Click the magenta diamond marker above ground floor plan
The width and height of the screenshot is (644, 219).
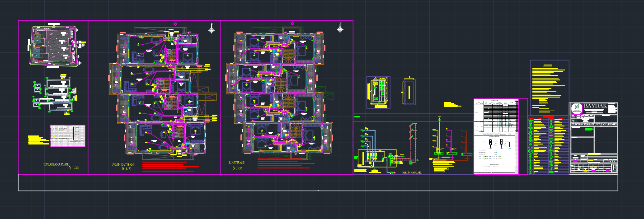(176, 24)
